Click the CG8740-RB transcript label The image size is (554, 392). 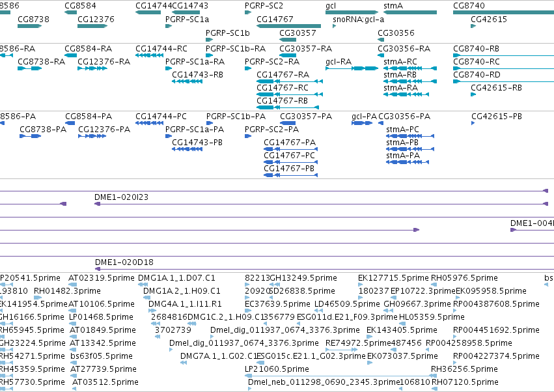tap(477, 49)
